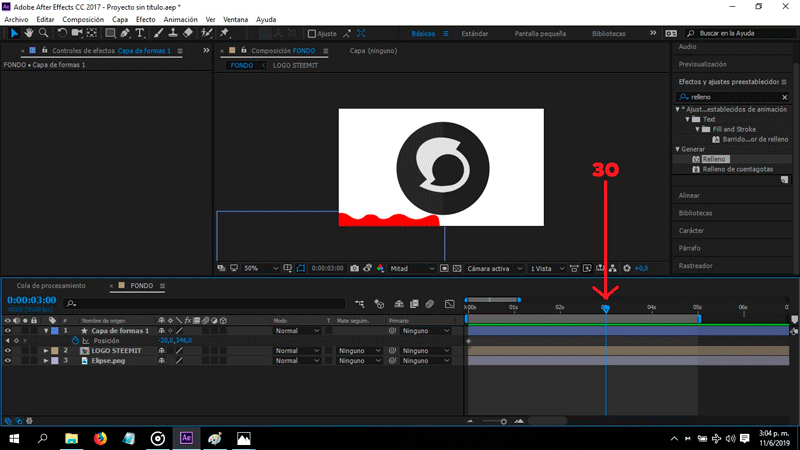Click the Puppet Pin tool

[x=226, y=33]
